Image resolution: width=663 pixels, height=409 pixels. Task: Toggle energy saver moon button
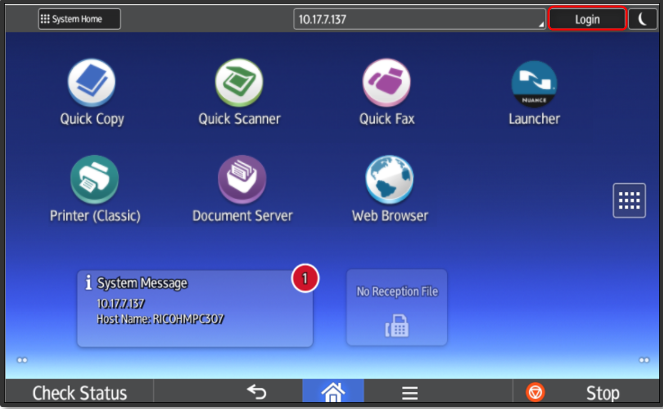point(642,19)
